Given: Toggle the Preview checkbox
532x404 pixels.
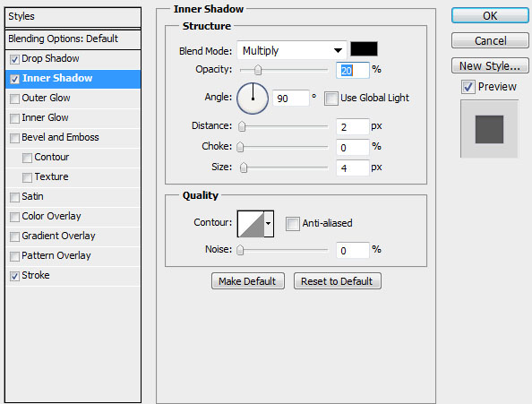Looking at the screenshot, I should [468, 87].
